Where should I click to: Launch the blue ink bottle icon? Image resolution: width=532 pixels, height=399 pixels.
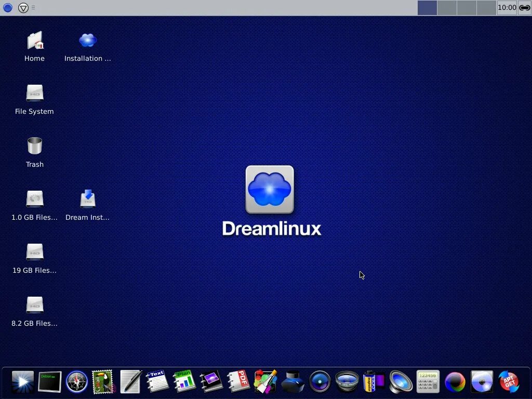(x=293, y=382)
